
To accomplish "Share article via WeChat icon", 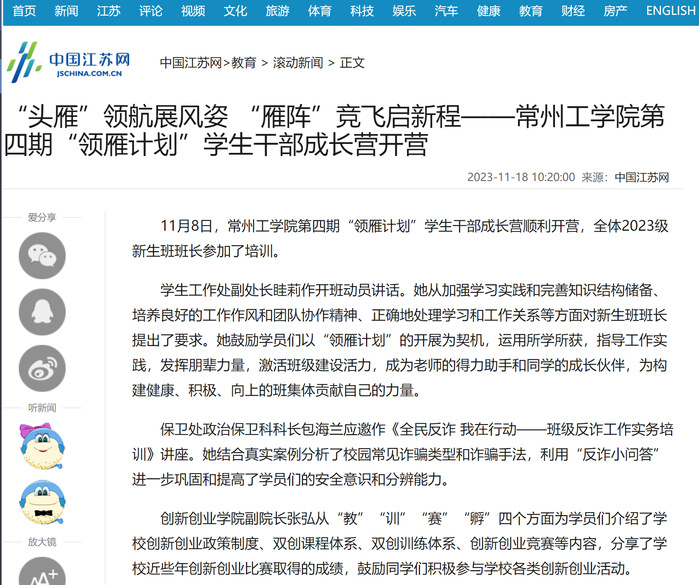I will click(42, 255).
